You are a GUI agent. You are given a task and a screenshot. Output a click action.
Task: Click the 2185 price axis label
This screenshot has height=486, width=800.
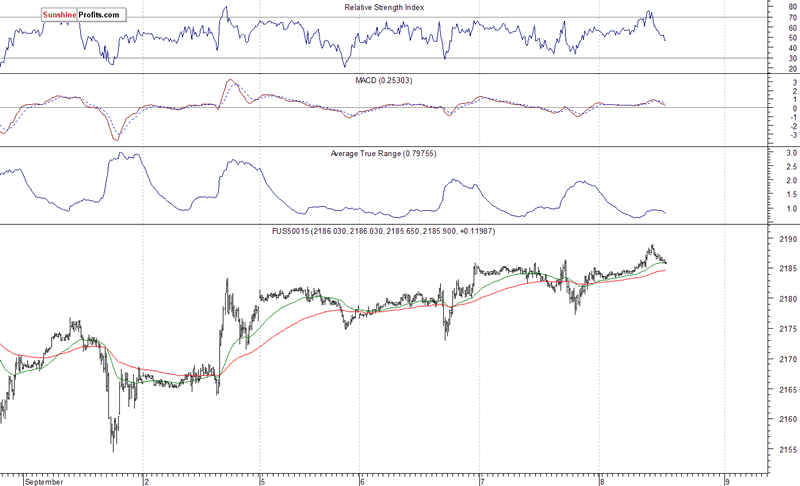pos(788,269)
